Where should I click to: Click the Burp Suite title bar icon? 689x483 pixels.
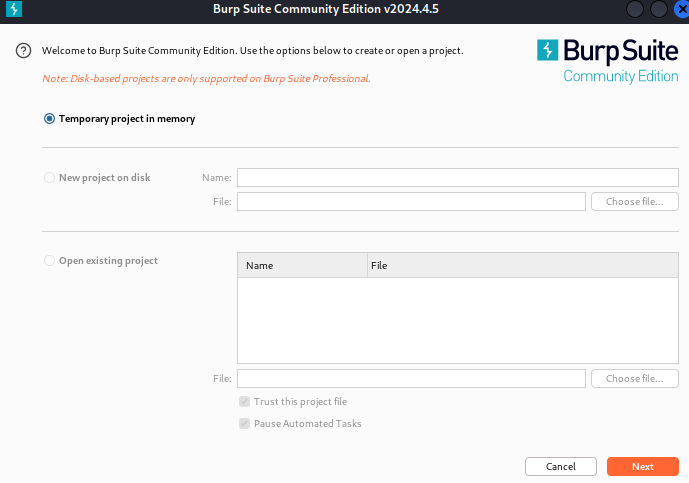point(14,9)
